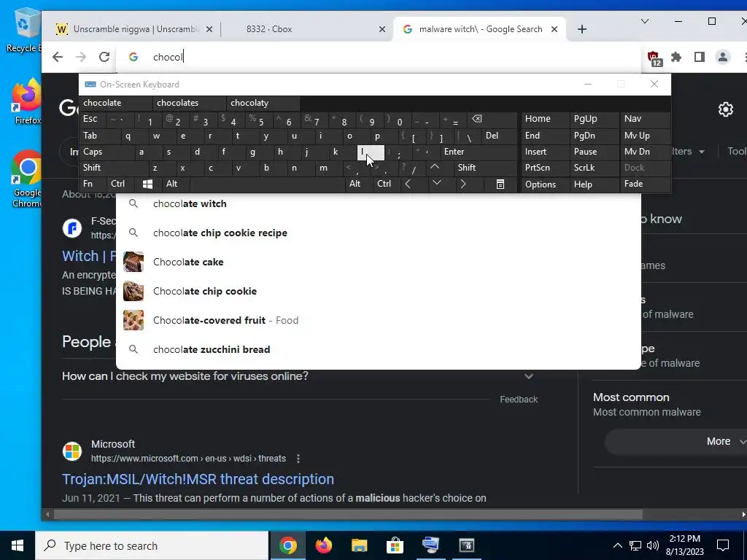Open File Explorer from the taskbar
747x560 pixels.
pyautogui.click(x=359, y=545)
